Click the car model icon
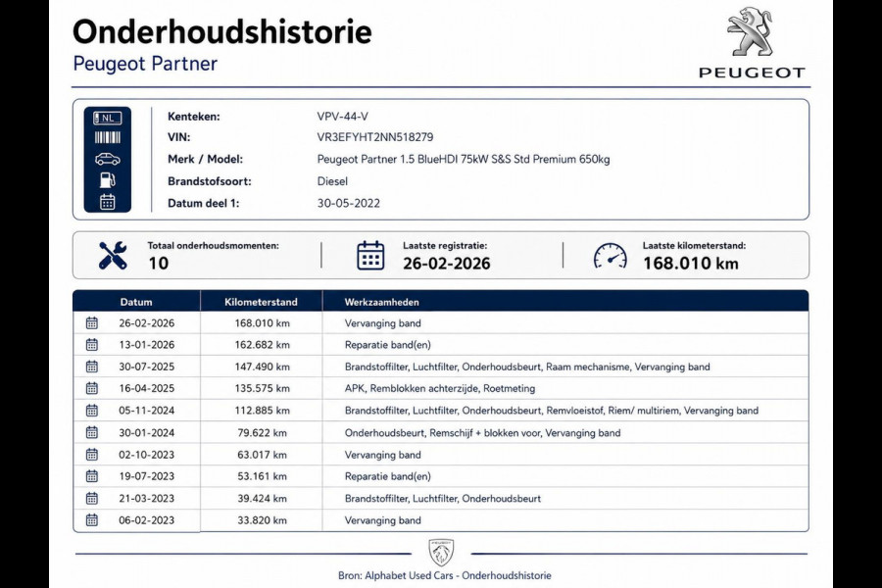The image size is (882, 588). point(108,159)
